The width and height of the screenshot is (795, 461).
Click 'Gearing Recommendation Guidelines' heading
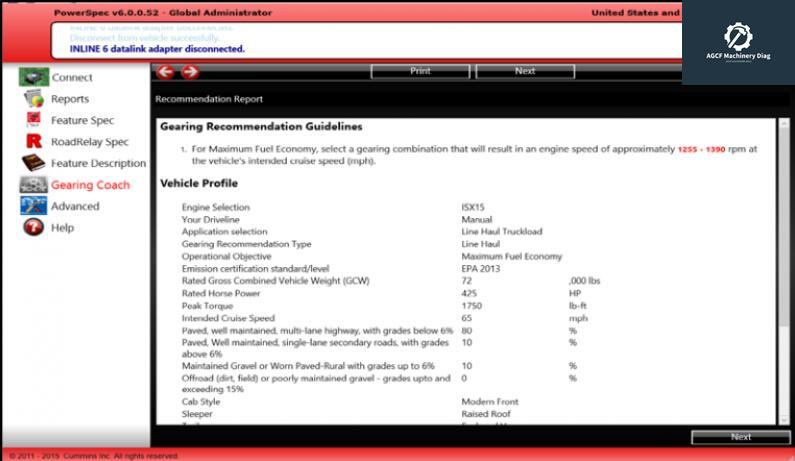coord(261,127)
